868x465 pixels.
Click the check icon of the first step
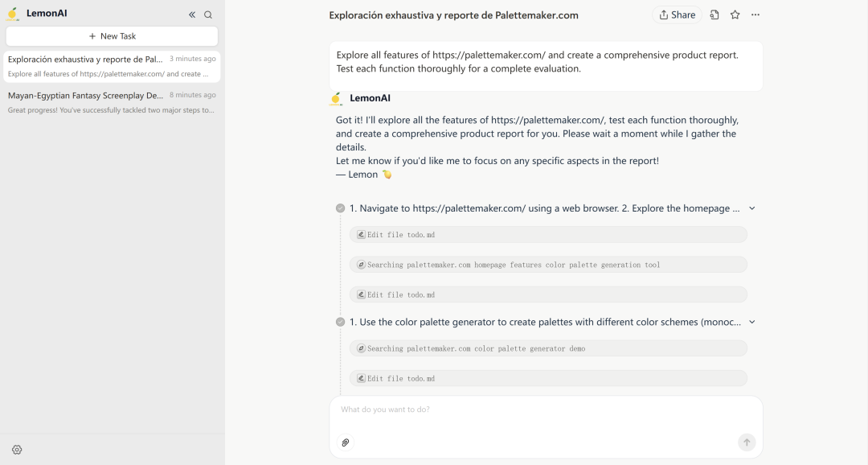tap(341, 208)
